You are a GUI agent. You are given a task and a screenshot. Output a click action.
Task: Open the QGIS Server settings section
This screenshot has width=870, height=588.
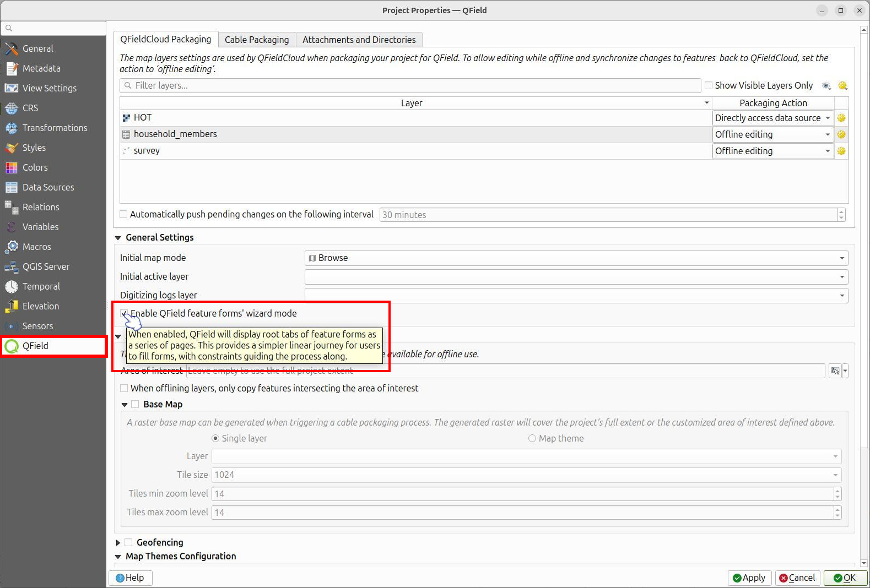[46, 266]
